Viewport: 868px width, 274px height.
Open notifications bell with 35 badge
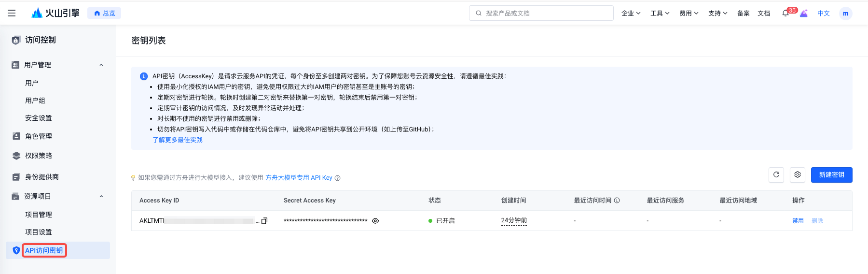[x=785, y=13]
